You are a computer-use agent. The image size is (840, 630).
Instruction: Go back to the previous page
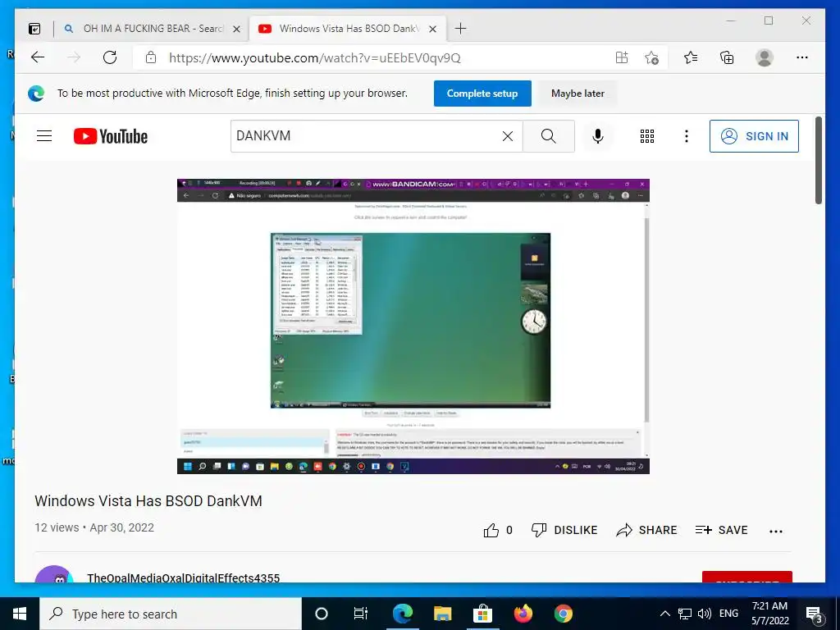(x=38, y=57)
